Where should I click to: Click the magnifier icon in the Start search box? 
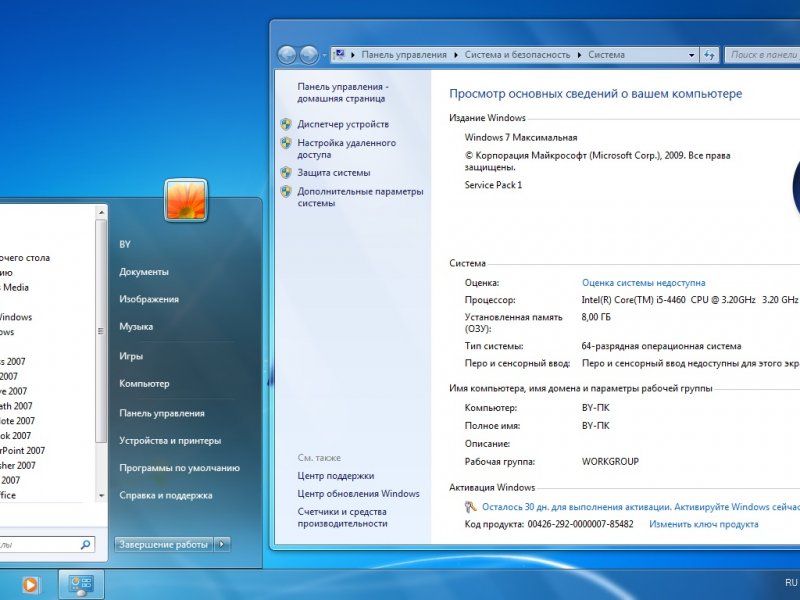[x=85, y=544]
